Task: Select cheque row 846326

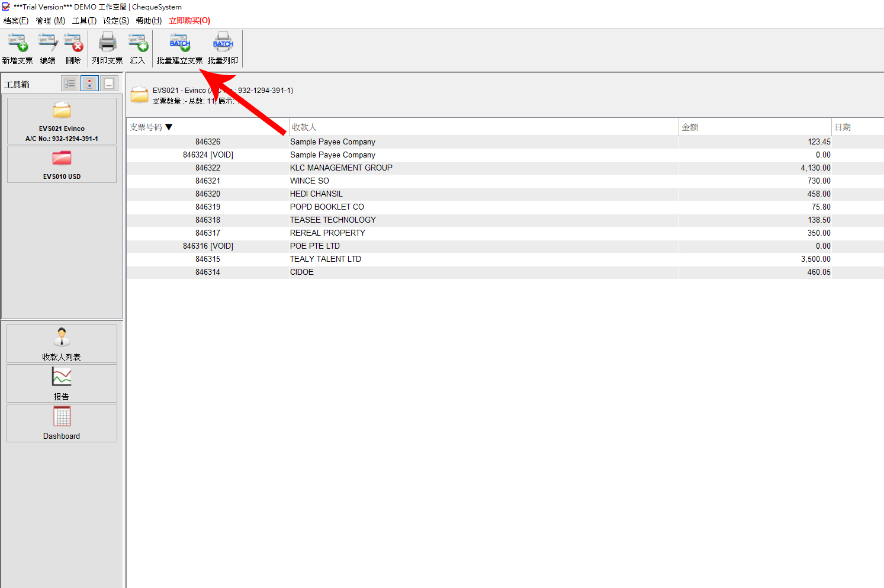Action: 505,142
